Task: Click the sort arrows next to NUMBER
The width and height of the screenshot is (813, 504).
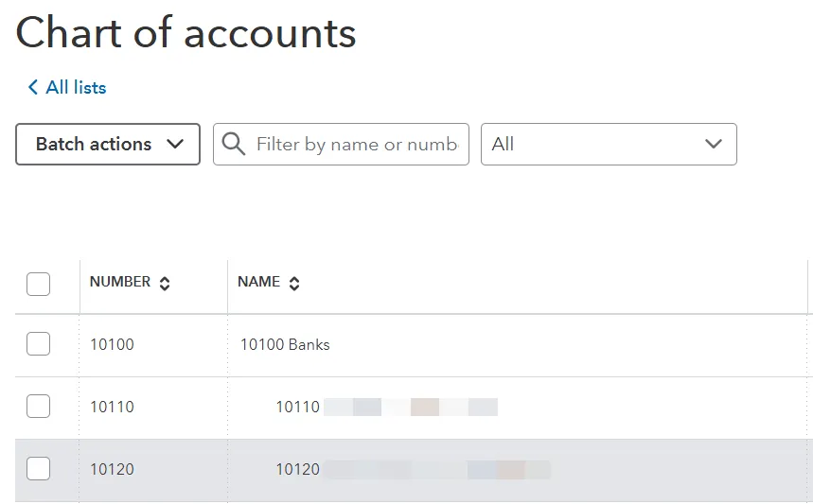Action: (165, 283)
